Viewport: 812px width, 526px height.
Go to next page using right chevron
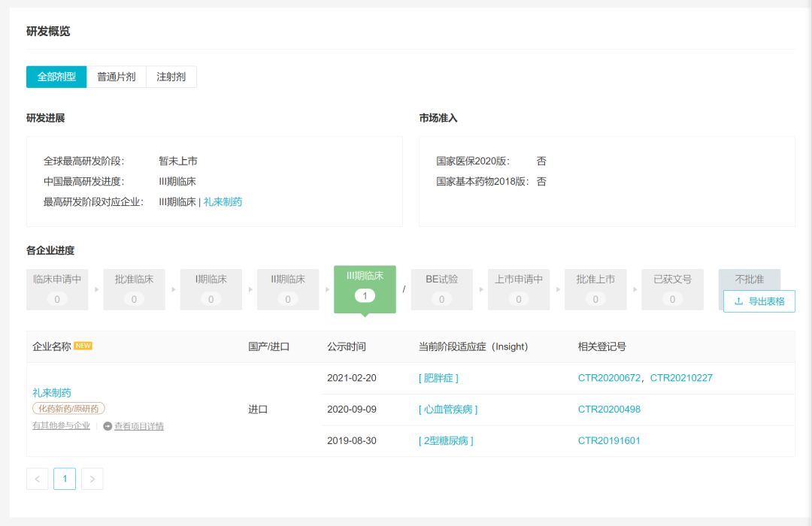[92, 479]
